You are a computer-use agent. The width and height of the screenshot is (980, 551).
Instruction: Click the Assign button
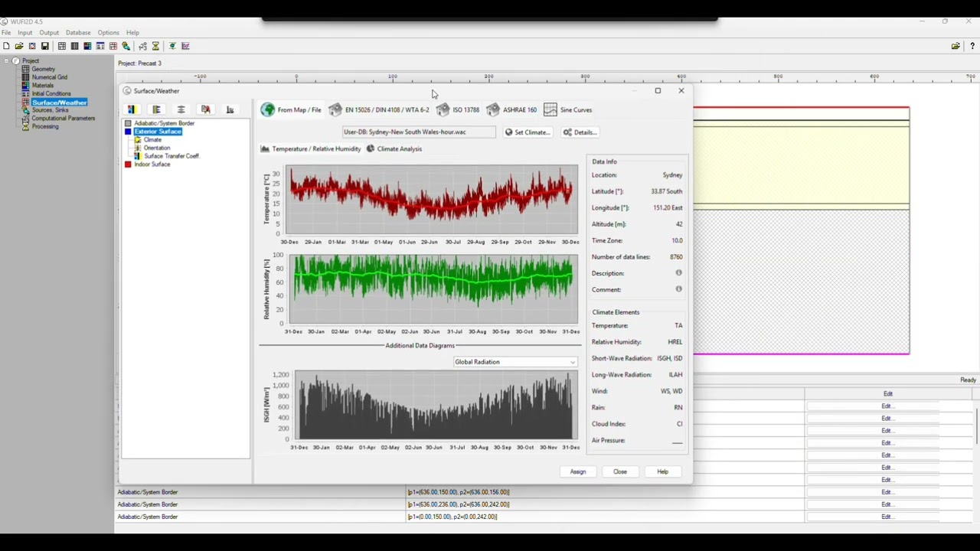click(578, 471)
